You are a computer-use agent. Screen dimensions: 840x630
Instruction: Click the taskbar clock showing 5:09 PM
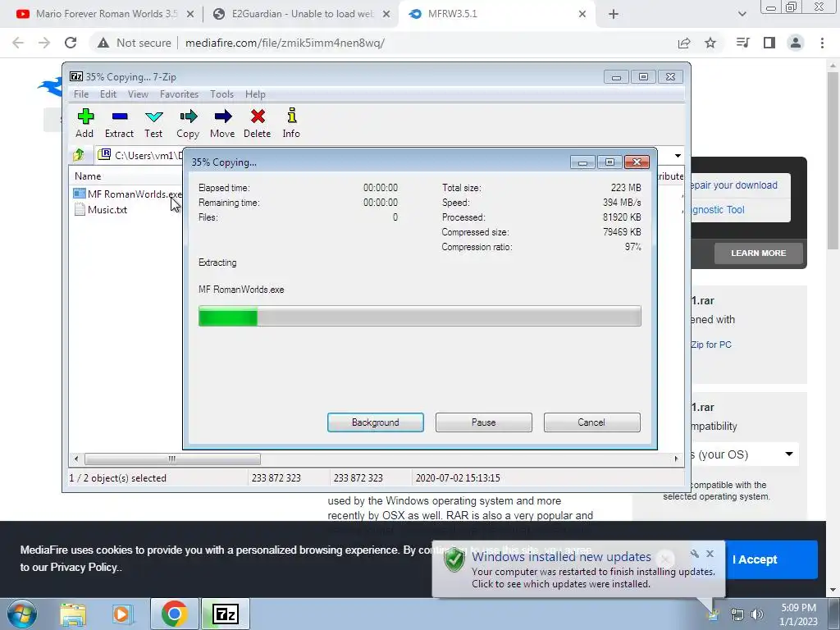pyautogui.click(x=799, y=614)
